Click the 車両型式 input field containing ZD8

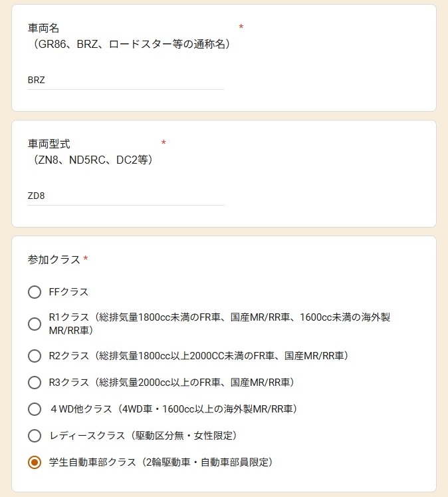[125, 196]
